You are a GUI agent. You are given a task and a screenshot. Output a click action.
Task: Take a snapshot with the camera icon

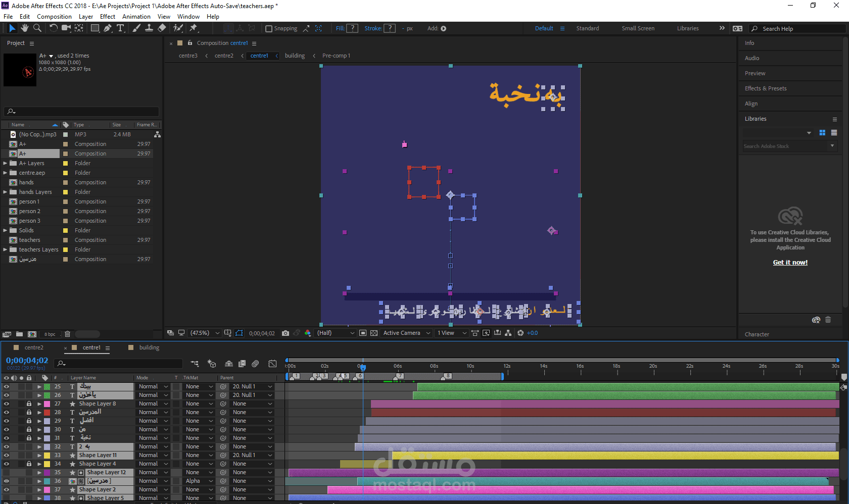[286, 333]
